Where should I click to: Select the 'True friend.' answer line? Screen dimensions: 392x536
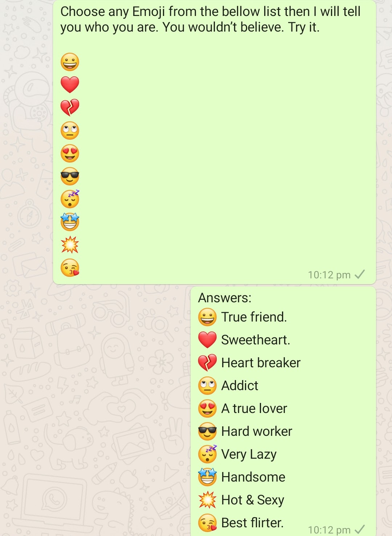(x=242, y=317)
